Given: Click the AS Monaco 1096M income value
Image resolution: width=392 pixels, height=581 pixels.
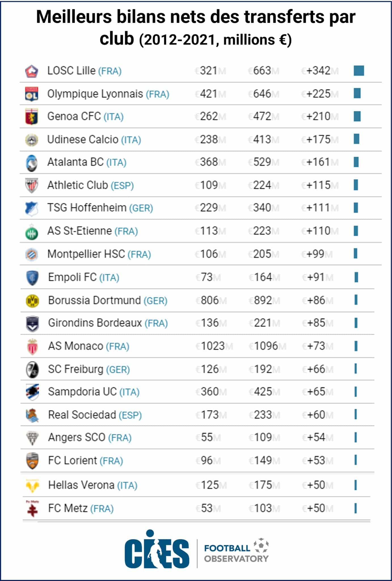Looking at the screenshot, I should (x=266, y=346).
